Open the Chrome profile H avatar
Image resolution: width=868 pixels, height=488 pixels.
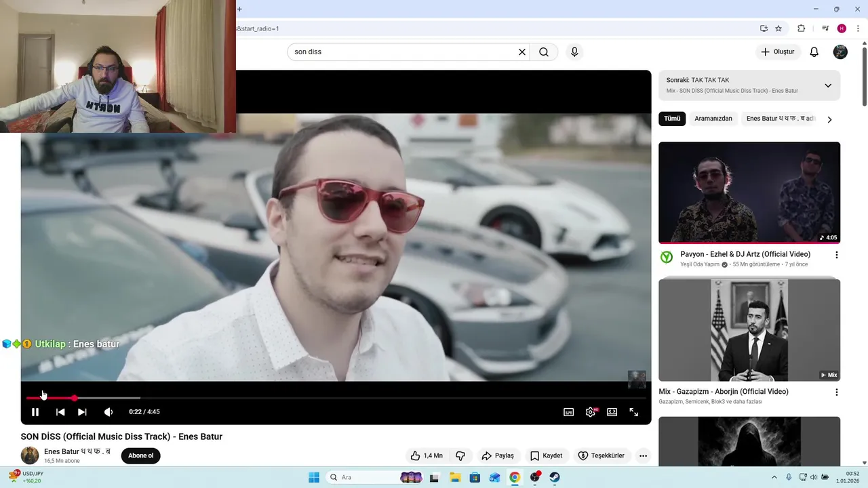[x=842, y=28]
